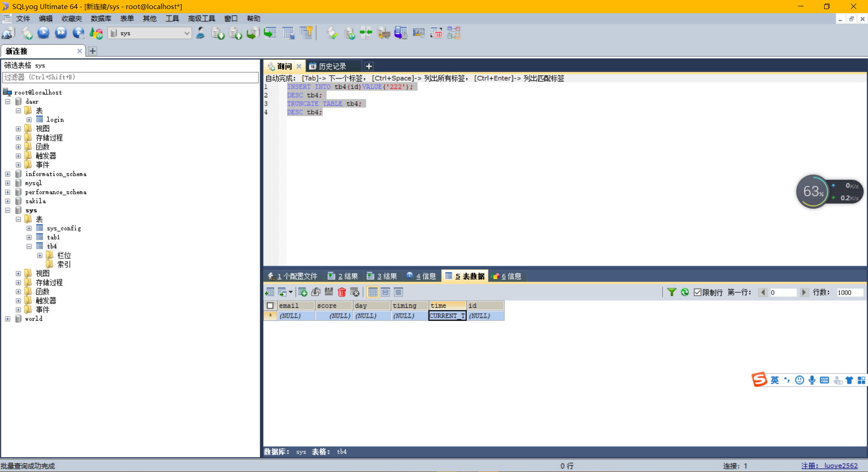Open the copy data dropdown arrow in data toolbar
868x472 pixels.
pos(290,292)
